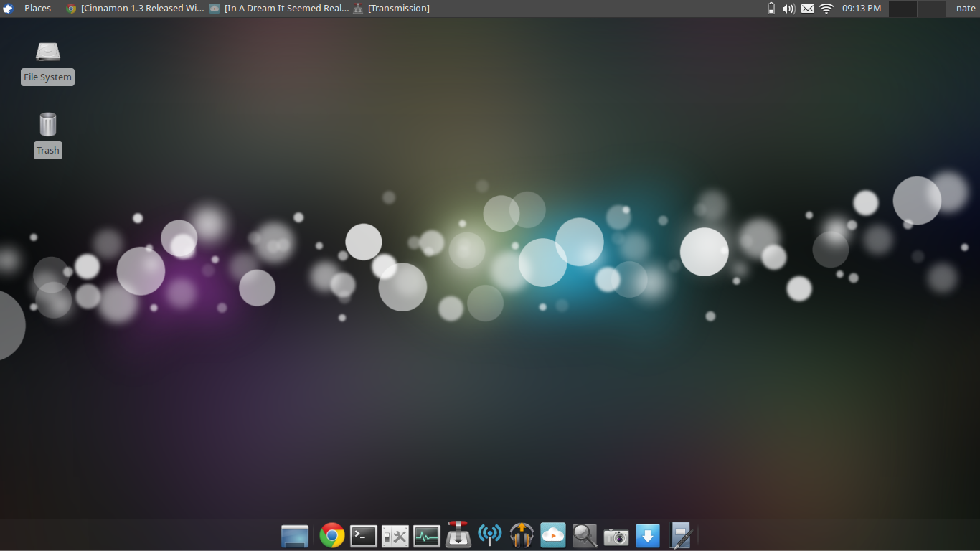Image resolution: width=980 pixels, height=551 pixels.
Task: Open the magnifying glass search icon
Action: point(585,535)
